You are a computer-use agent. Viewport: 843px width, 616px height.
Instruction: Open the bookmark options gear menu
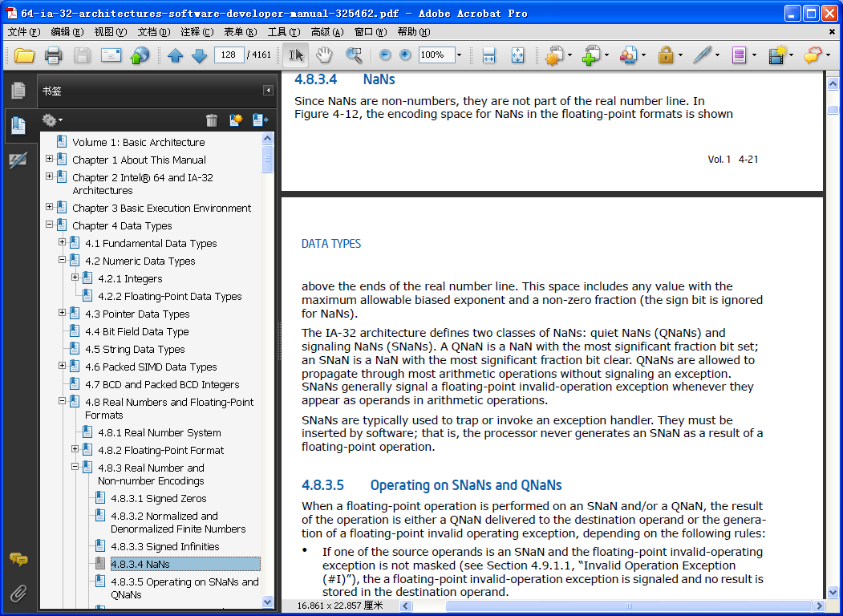pyautogui.click(x=52, y=120)
